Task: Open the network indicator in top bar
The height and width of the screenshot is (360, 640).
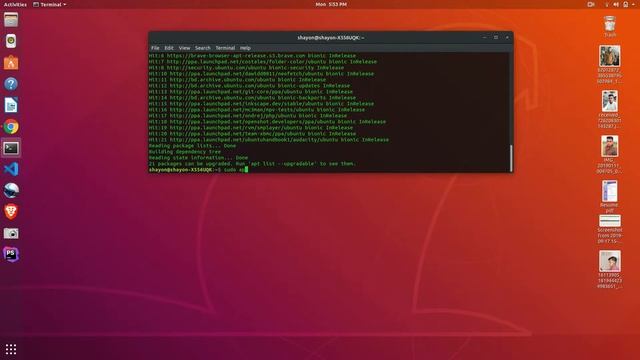Action: (607, 4)
